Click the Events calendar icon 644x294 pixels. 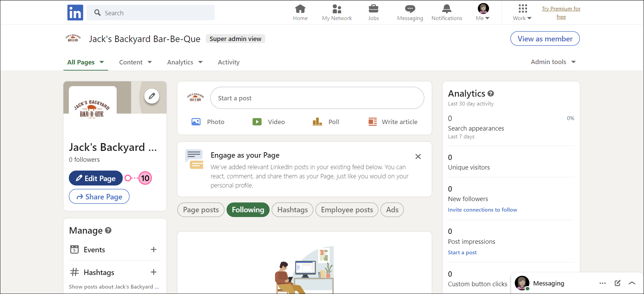pos(74,249)
